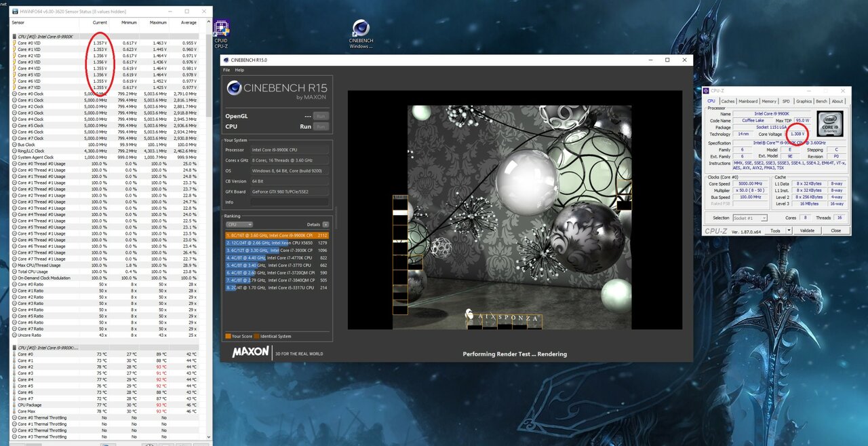Click the Uncore Ratio sensor icon

click(x=14, y=335)
